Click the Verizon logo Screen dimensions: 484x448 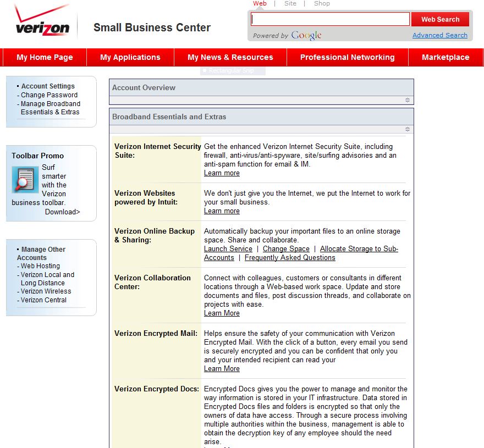click(42, 20)
